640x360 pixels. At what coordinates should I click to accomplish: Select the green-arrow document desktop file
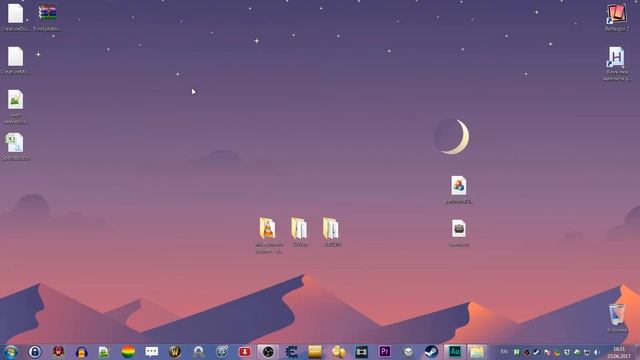(x=16, y=106)
